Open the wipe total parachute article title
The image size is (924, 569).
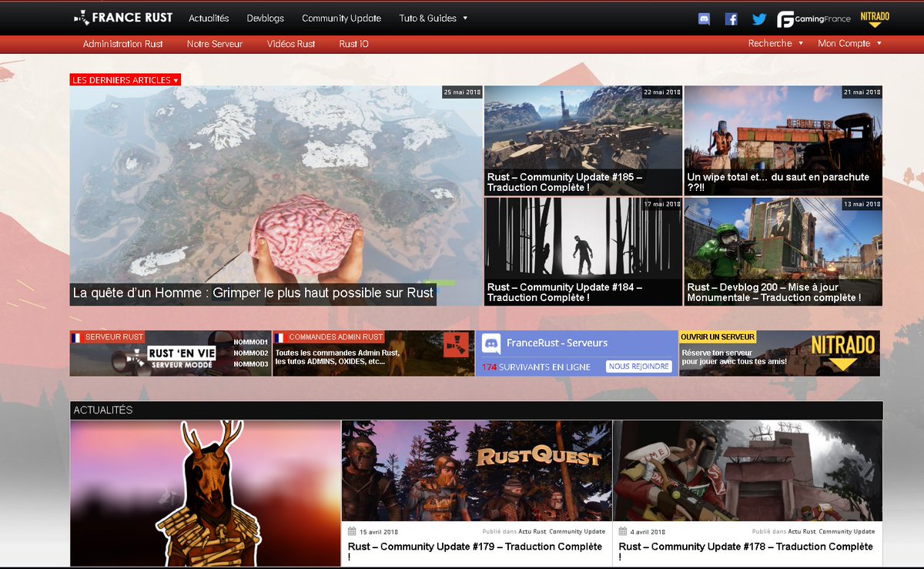click(778, 182)
